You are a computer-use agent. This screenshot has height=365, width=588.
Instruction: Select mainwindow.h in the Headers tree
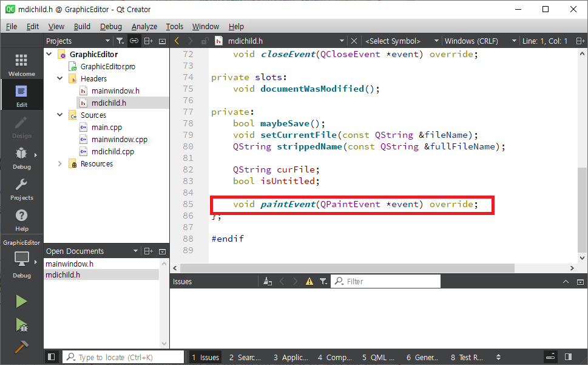pyautogui.click(x=115, y=90)
